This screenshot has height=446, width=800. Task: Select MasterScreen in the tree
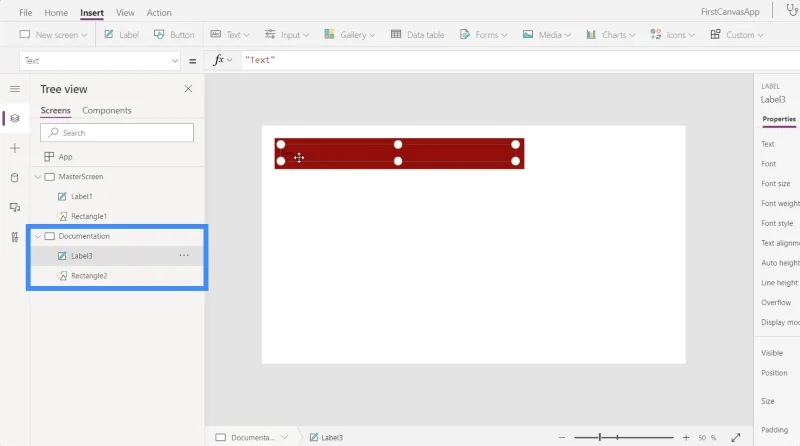point(81,177)
